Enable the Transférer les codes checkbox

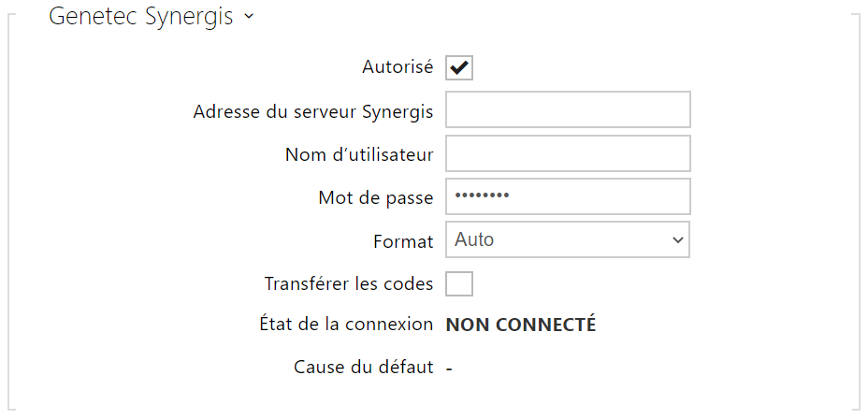click(x=459, y=283)
